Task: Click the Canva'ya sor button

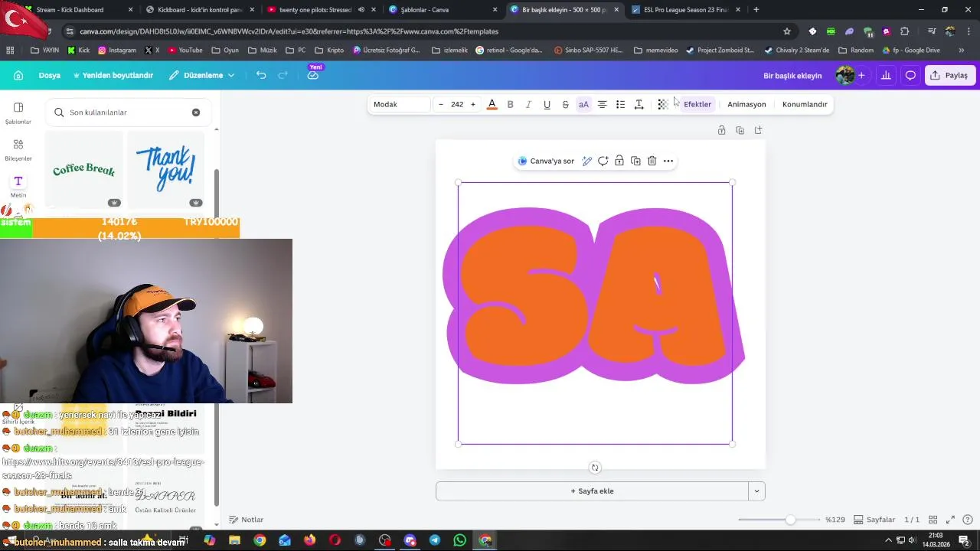Action: pos(546,161)
